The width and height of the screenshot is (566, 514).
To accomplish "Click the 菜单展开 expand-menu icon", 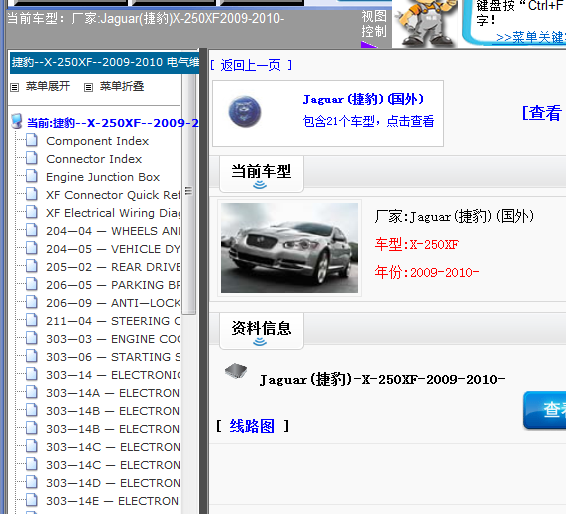I will point(14,87).
